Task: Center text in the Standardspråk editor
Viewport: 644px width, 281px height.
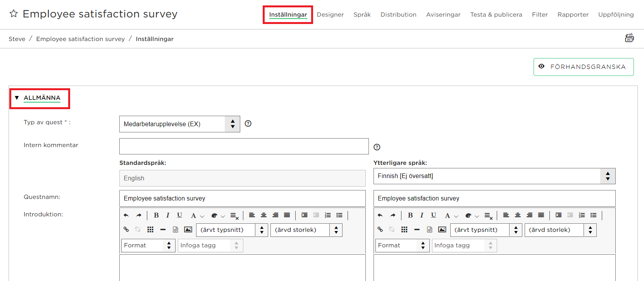Action: [263, 215]
